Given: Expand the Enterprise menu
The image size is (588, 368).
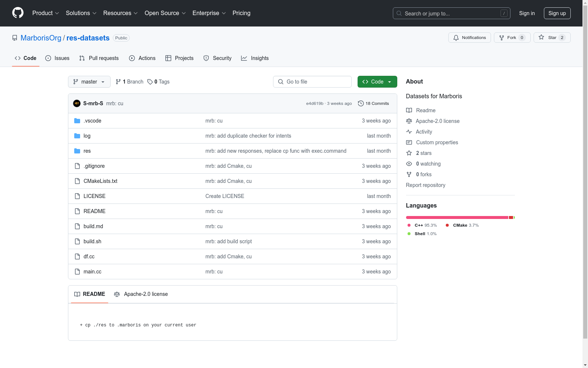Looking at the screenshot, I should [209, 13].
